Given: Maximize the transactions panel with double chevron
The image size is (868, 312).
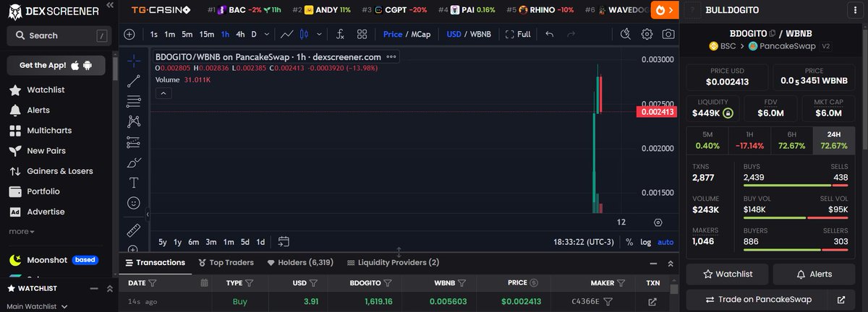Looking at the screenshot, I should click(671, 264).
